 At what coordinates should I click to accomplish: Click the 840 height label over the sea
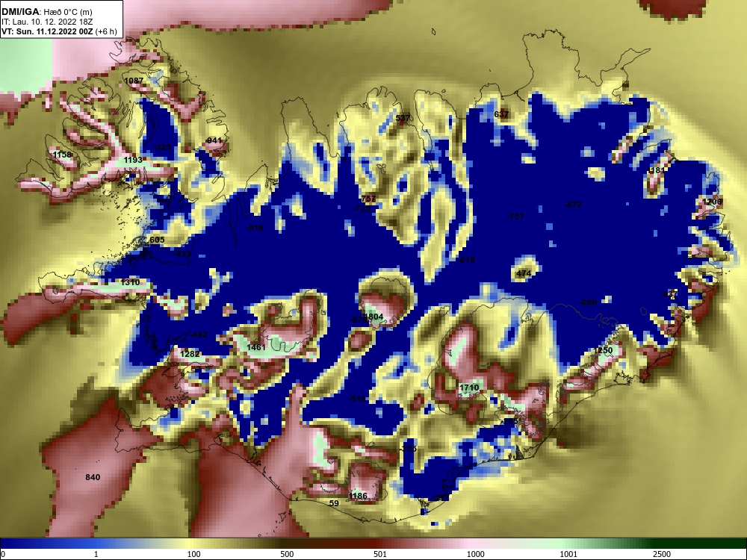coord(93,477)
